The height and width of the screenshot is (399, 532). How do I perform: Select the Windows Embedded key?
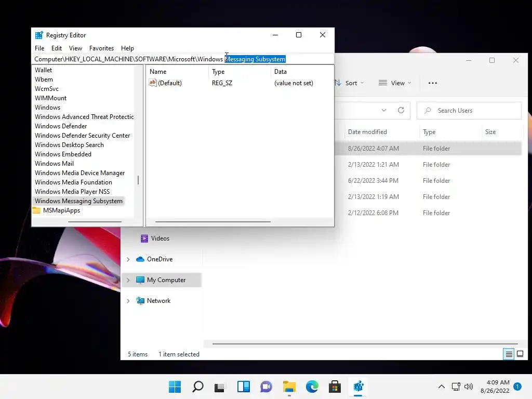63,154
